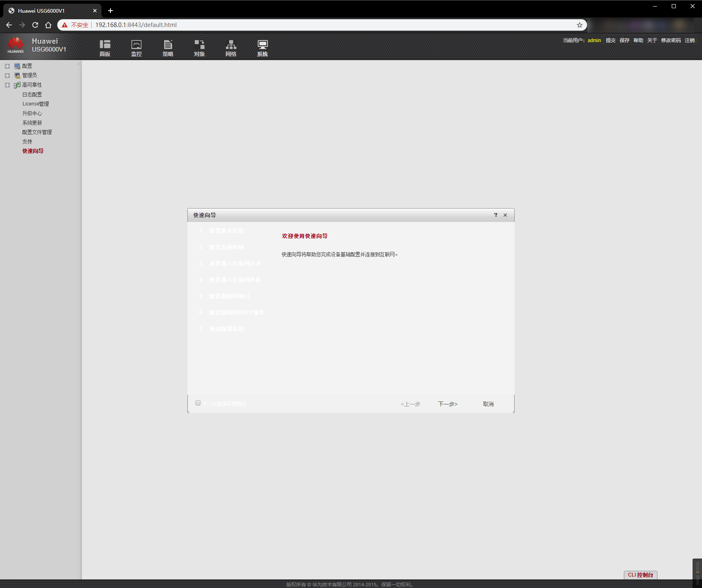Image resolution: width=702 pixels, height=588 pixels.
Task: Click 注销 to log out
Action: [690, 40]
